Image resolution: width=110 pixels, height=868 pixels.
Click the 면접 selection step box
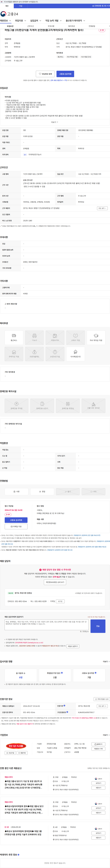pos(42,492)
